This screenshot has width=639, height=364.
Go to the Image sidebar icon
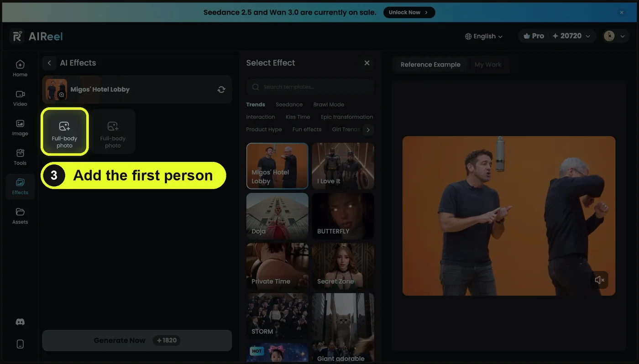click(20, 128)
